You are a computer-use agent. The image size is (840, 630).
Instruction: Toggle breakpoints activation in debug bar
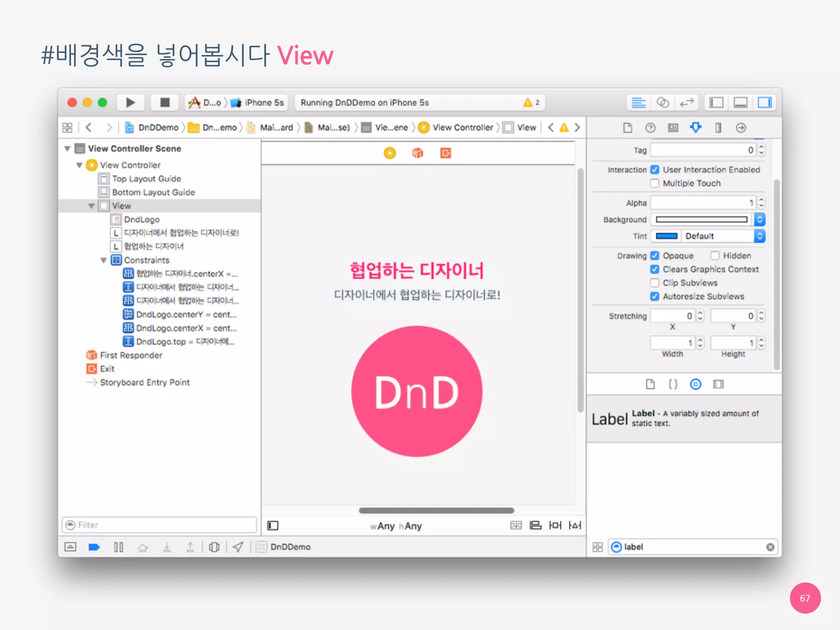pos(94,547)
